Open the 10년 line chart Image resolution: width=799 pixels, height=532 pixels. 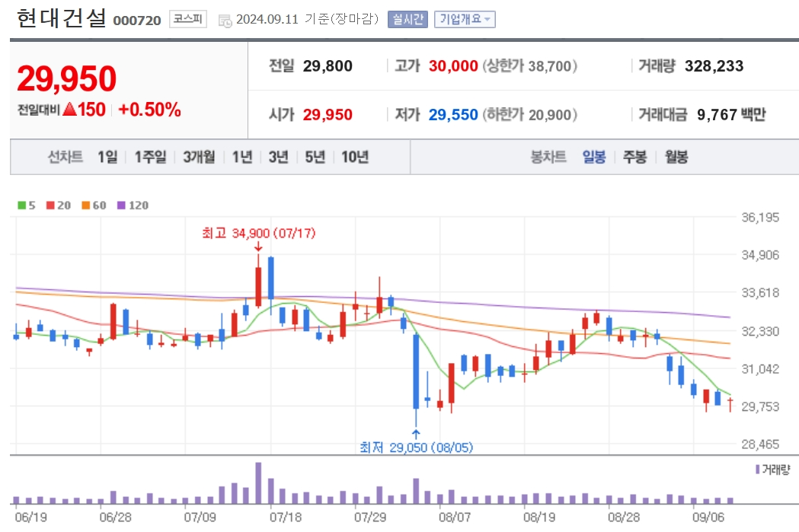(355, 157)
